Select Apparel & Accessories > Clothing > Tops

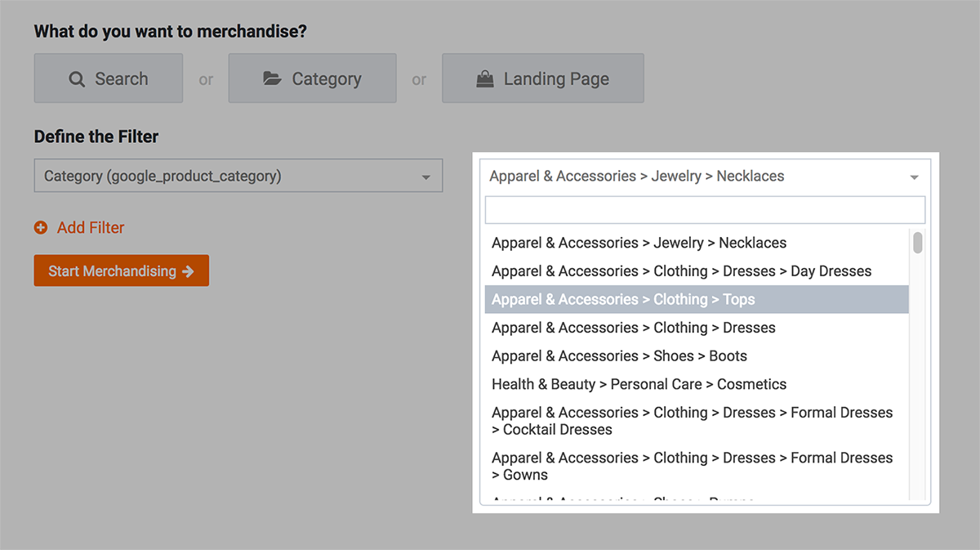(696, 299)
